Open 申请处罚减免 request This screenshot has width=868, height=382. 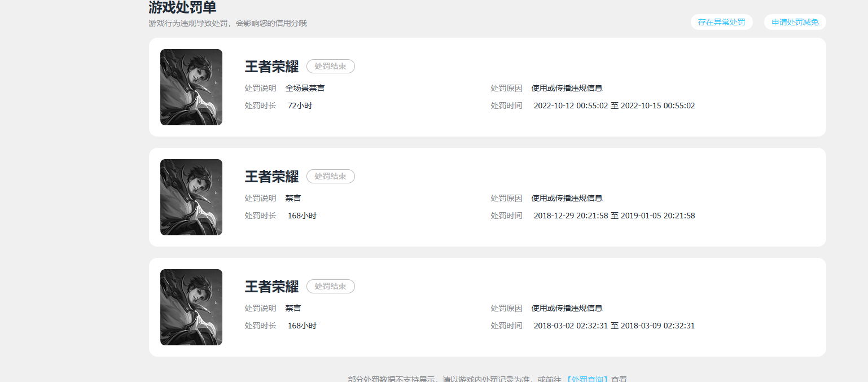pyautogui.click(x=795, y=22)
